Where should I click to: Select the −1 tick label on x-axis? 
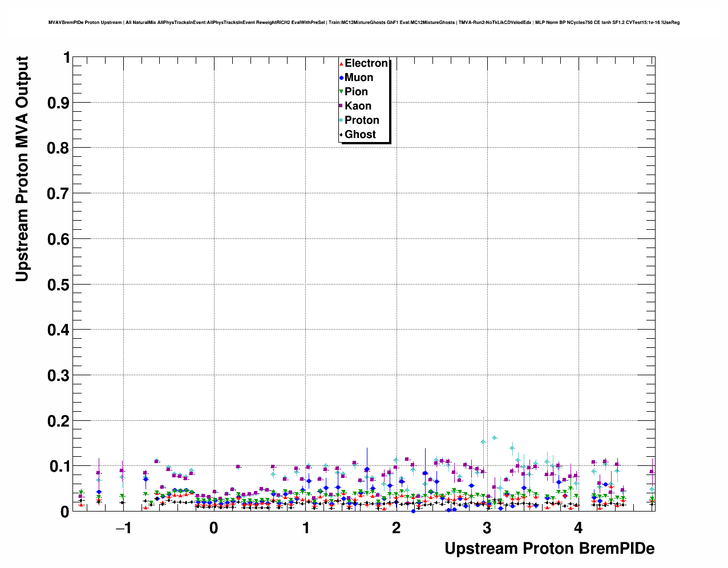point(123,528)
